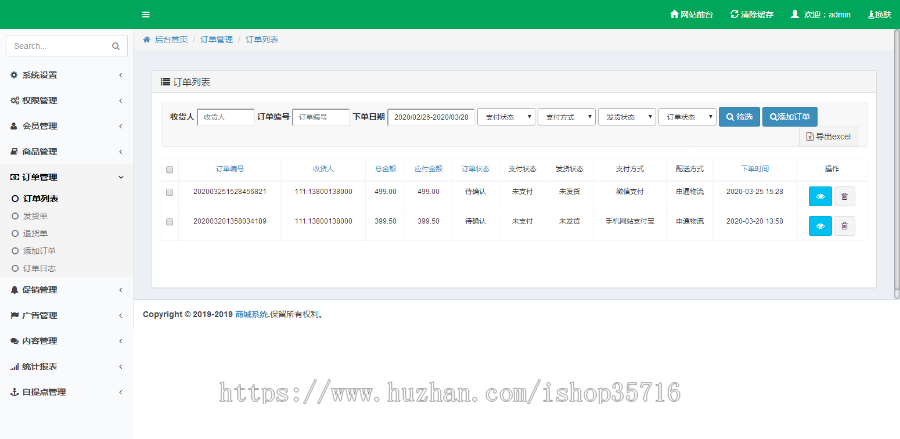
Task: Click the blue 筛选 filter button
Action: coord(739,117)
